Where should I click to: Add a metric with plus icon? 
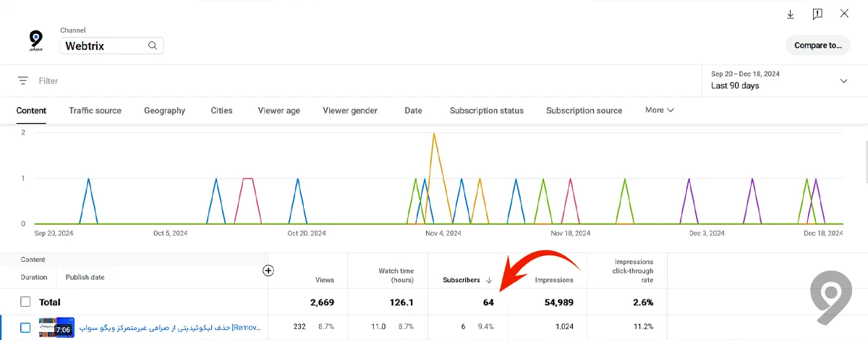[268, 271]
